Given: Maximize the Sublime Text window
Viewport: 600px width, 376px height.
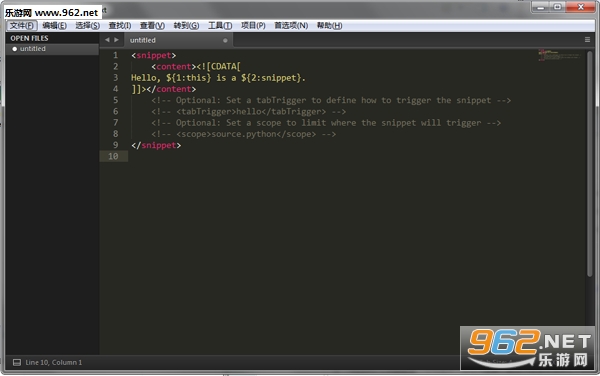Looking at the screenshot, I should click(x=557, y=7).
